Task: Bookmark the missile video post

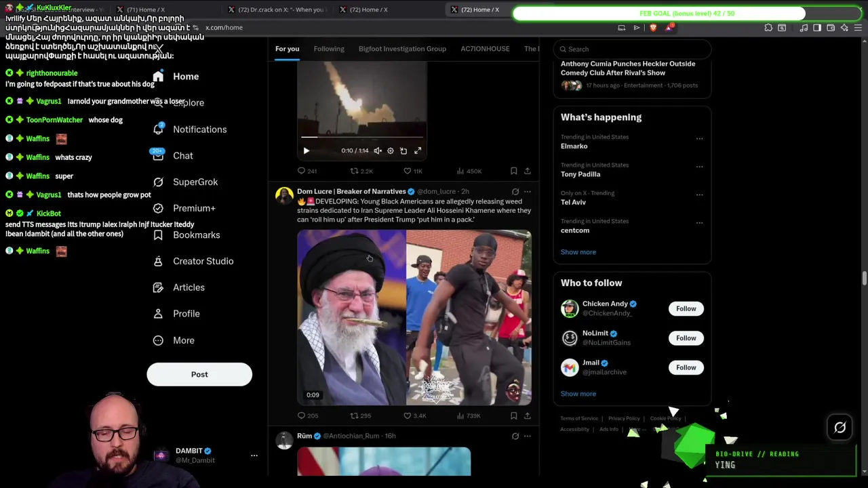Action: point(513,171)
